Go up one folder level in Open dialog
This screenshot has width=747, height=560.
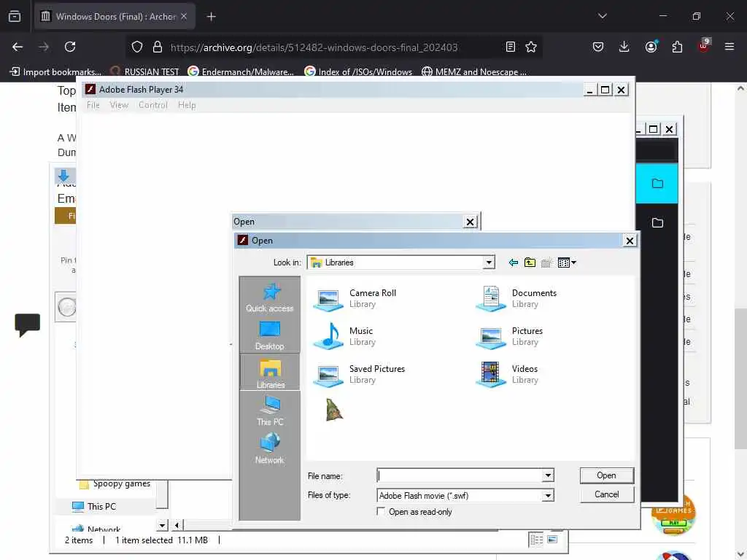[x=530, y=262]
